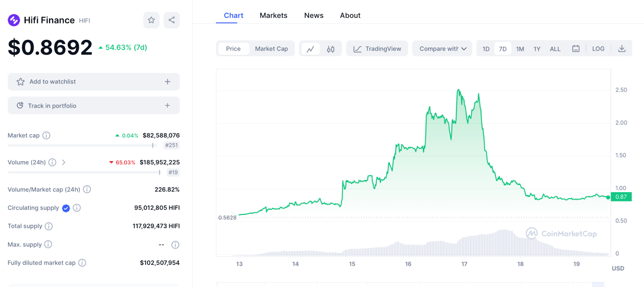The height and width of the screenshot is (287, 644).
Task: Open the share button
Action: click(171, 20)
